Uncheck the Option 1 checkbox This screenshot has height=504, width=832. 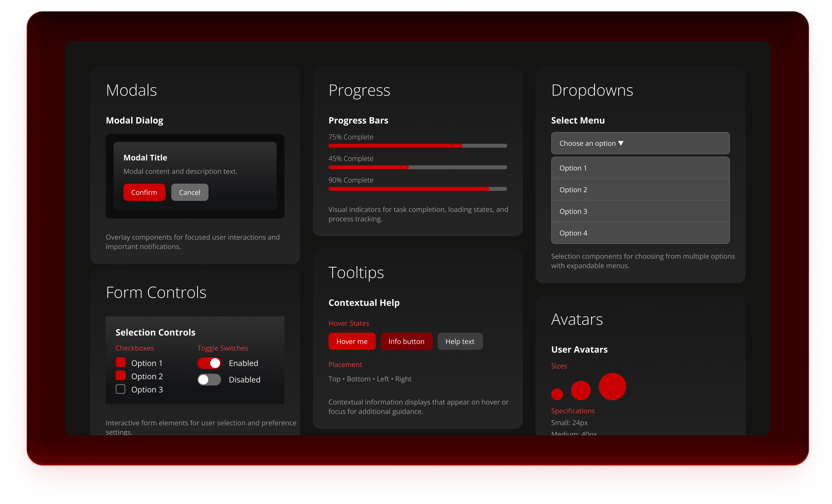pyautogui.click(x=120, y=362)
